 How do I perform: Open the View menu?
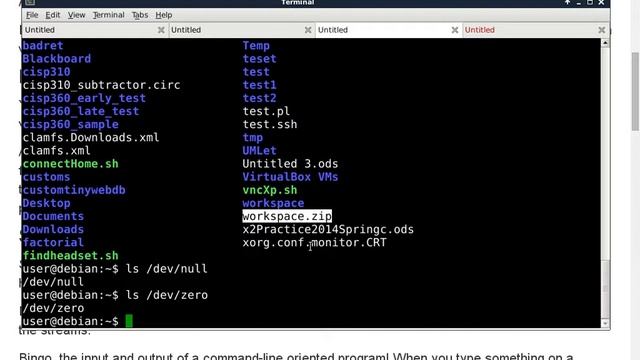pos(76,15)
